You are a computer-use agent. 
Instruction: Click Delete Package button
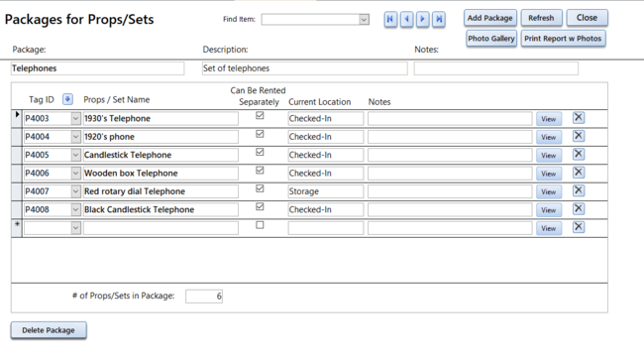(49, 330)
